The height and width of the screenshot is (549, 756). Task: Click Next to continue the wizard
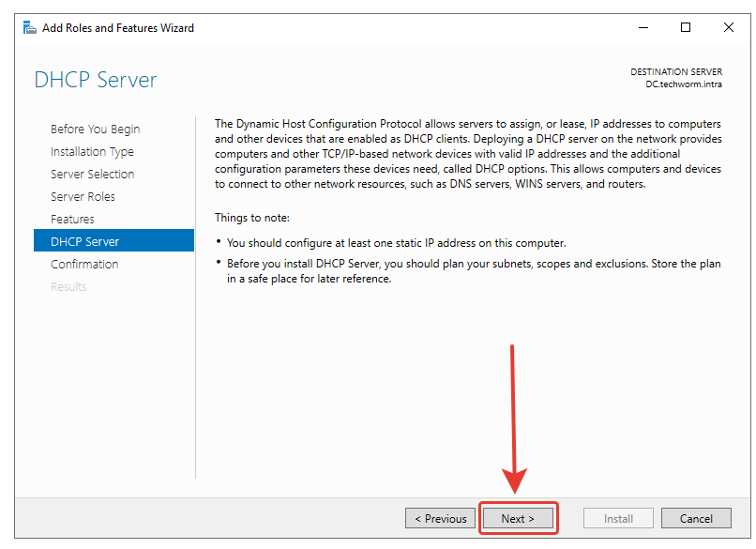(518, 518)
